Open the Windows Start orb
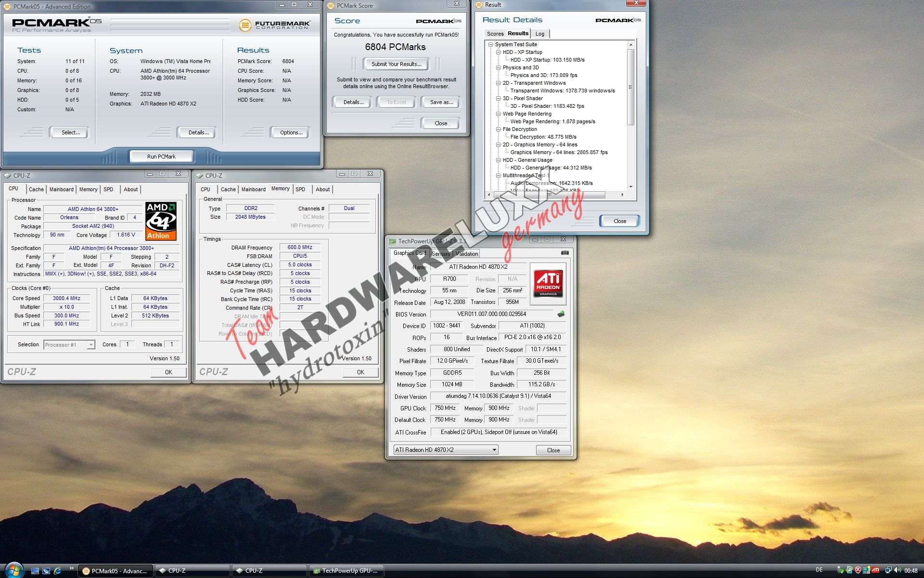Viewport: 924px width, 578px height. (13, 570)
